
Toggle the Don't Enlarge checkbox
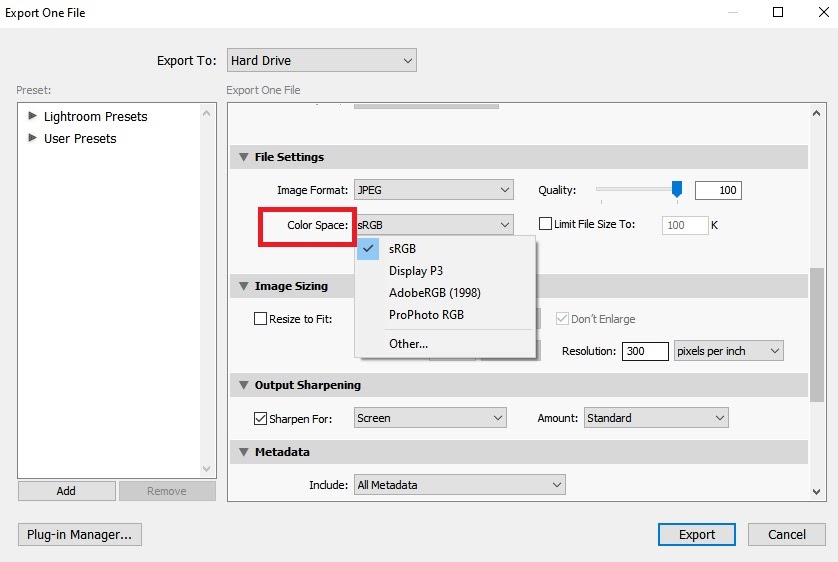tap(562, 319)
